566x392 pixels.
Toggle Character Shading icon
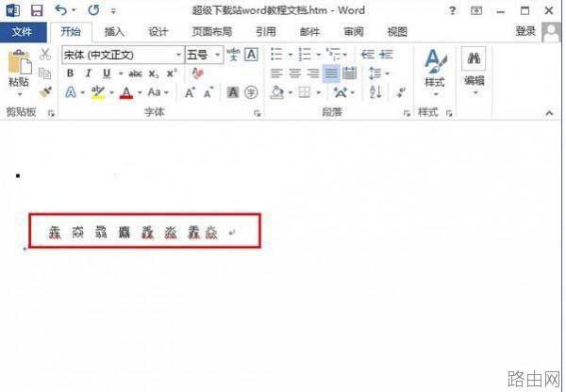tap(233, 93)
